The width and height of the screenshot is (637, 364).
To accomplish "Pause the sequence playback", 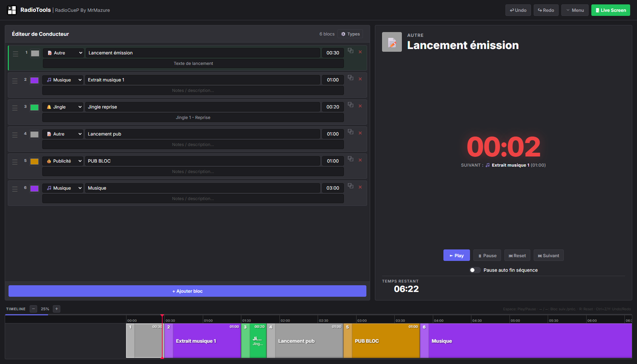I will tap(487, 256).
